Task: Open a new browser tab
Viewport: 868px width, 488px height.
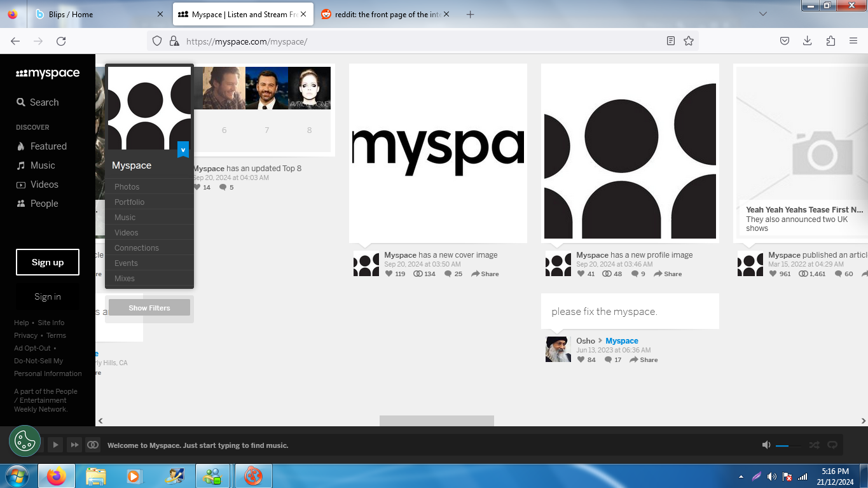Action: coord(470,14)
